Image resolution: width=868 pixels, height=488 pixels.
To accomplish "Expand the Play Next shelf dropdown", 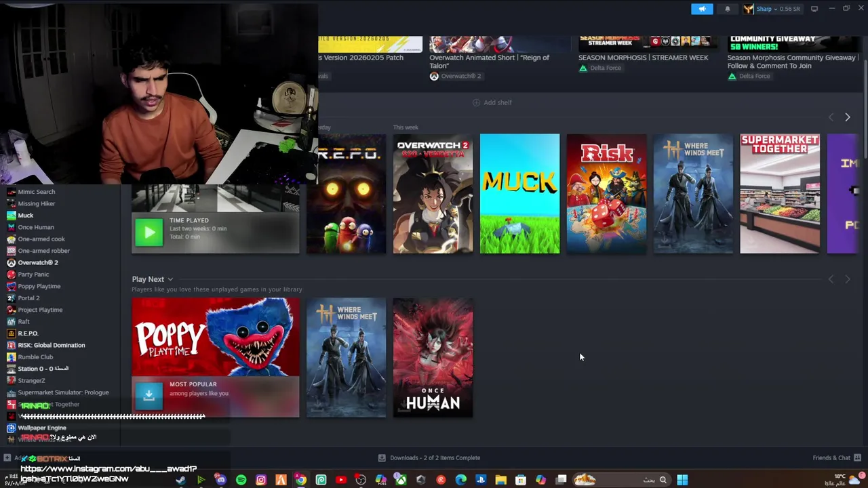I will pos(170,279).
